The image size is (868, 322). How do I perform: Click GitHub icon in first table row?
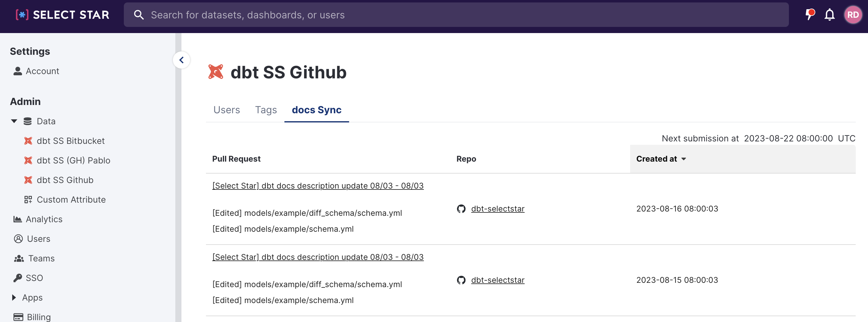click(461, 209)
